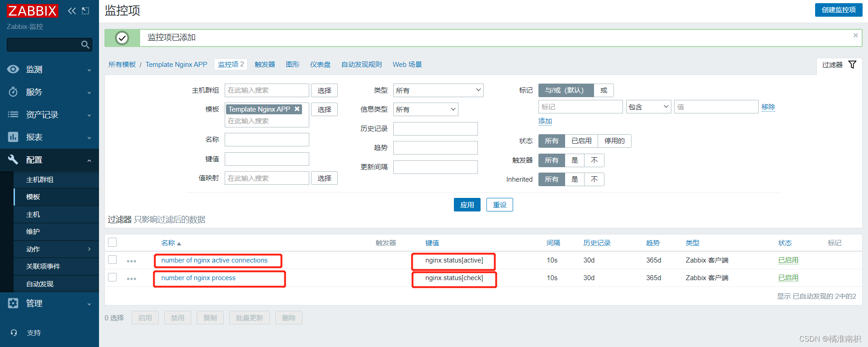Set 触发器 filter to 是
This screenshot has width=868, height=347.
pos(575,160)
